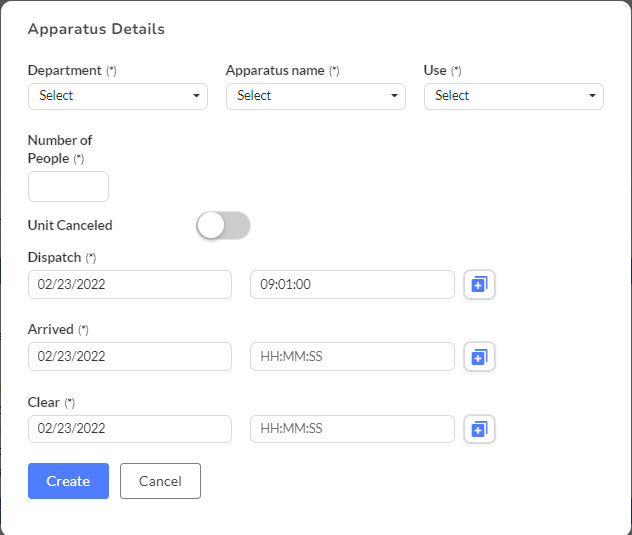This screenshot has height=535, width=632.
Task: Click the copy icon next to Dispatch time
Action: (x=479, y=285)
